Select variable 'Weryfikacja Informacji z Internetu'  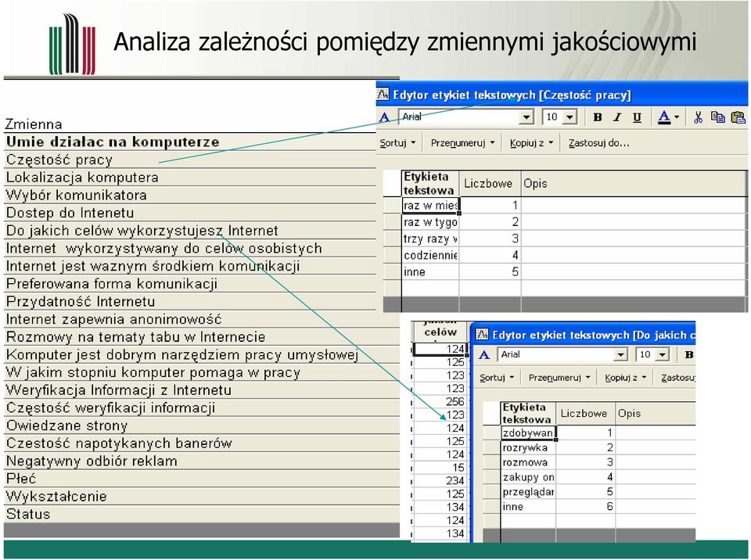click(202, 390)
